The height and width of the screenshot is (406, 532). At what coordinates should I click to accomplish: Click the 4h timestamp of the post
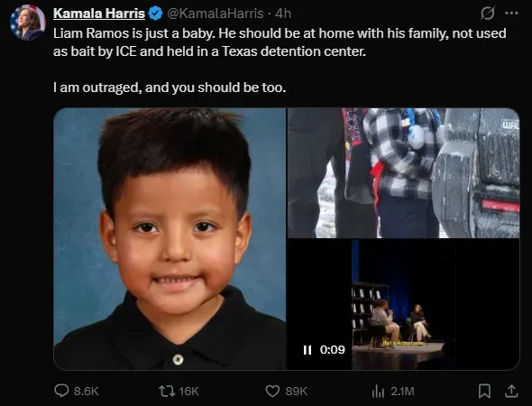coord(283,14)
